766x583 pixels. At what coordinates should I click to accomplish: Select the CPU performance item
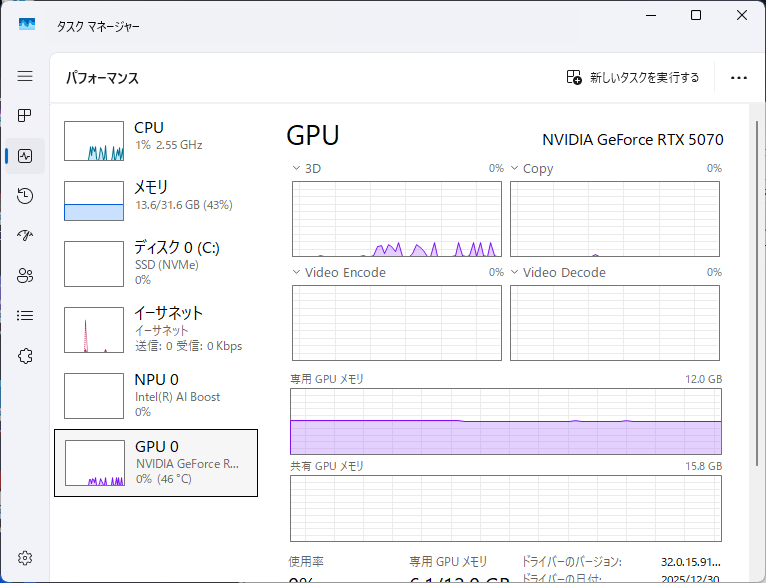click(x=156, y=141)
